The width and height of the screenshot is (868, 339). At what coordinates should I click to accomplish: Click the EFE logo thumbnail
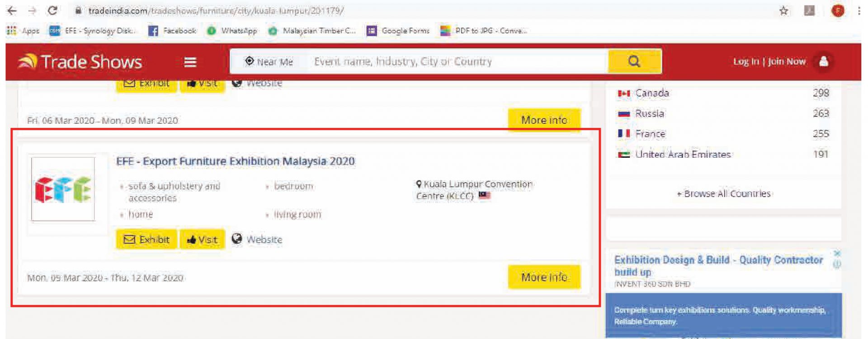point(63,189)
